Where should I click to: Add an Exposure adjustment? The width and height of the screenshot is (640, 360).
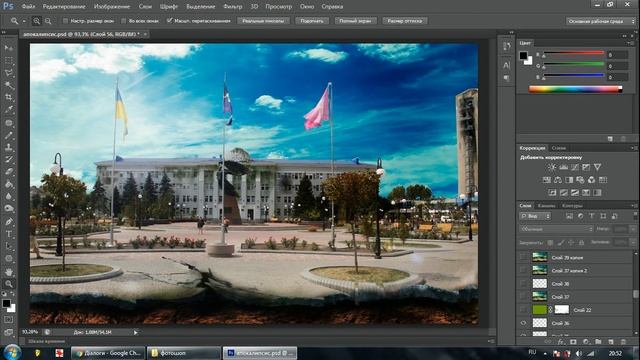[x=586, y=167]
